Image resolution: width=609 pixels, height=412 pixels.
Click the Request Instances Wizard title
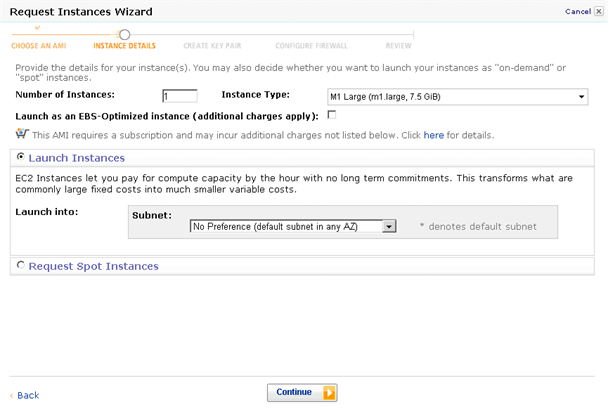(81, 12)
